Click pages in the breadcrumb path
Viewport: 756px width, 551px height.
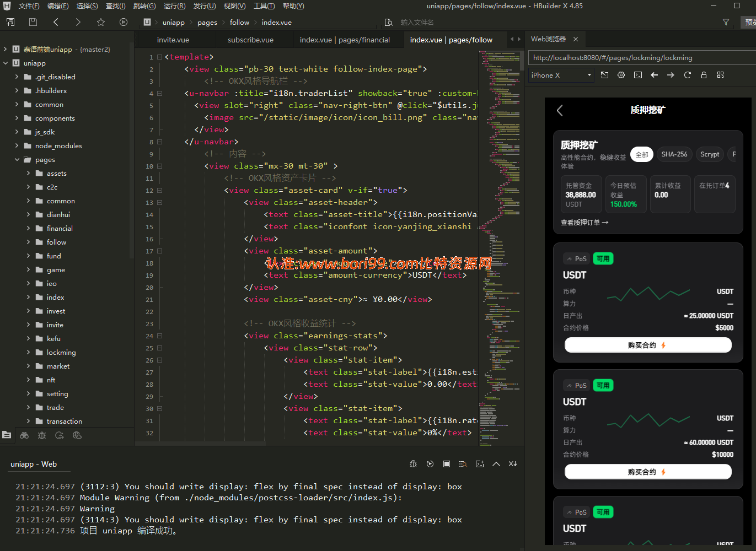coord(207,23)
